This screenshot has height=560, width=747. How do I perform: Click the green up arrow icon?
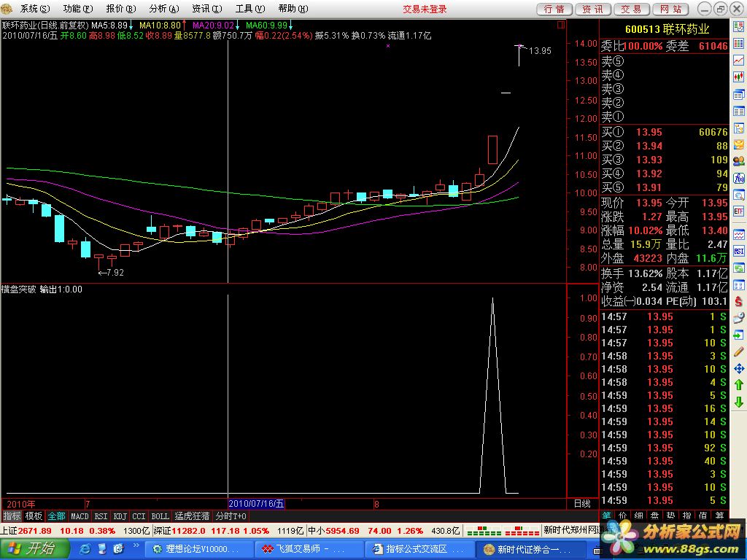738,385
